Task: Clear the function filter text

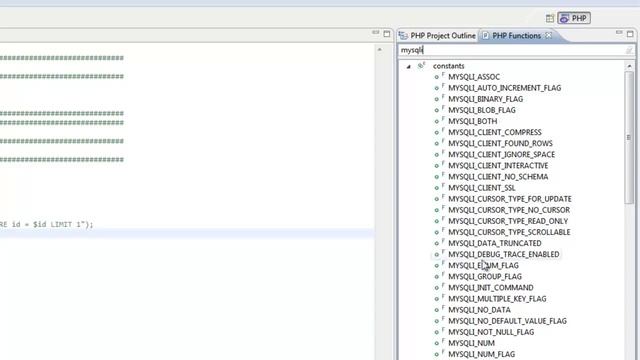Action: point(629,50)
